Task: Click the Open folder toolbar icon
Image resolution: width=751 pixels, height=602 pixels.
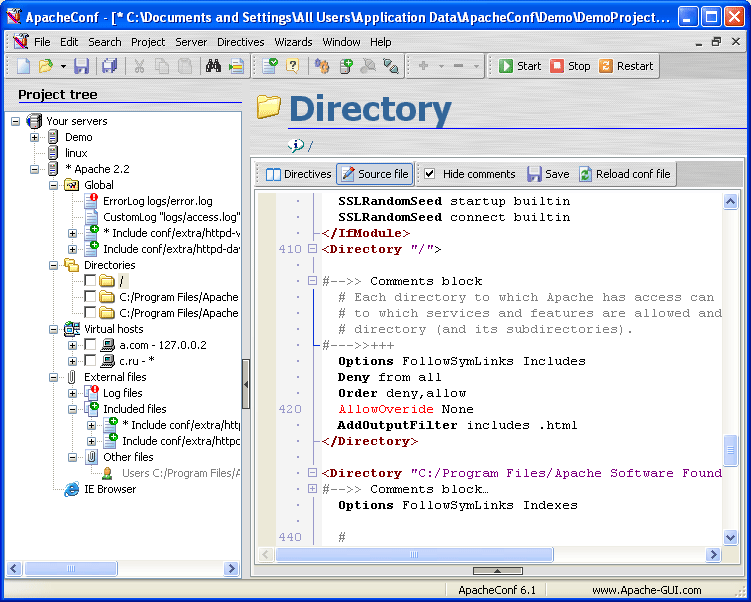Action: click(x=46, y=66)
